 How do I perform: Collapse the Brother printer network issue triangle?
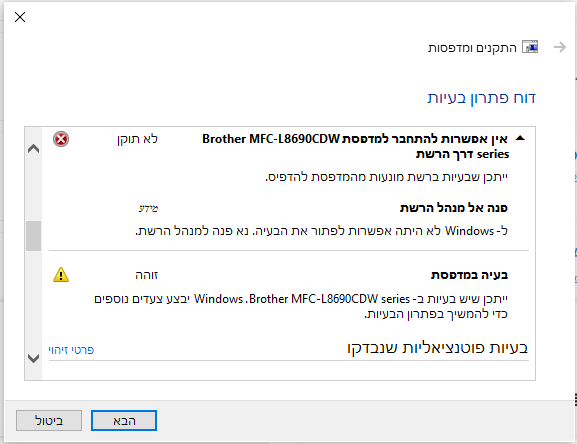coord(520,139)
